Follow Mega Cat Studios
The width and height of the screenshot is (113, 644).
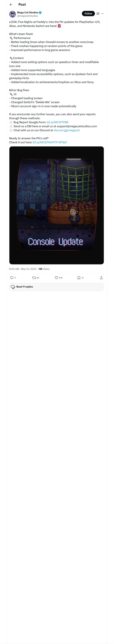(x=88, y=14)
